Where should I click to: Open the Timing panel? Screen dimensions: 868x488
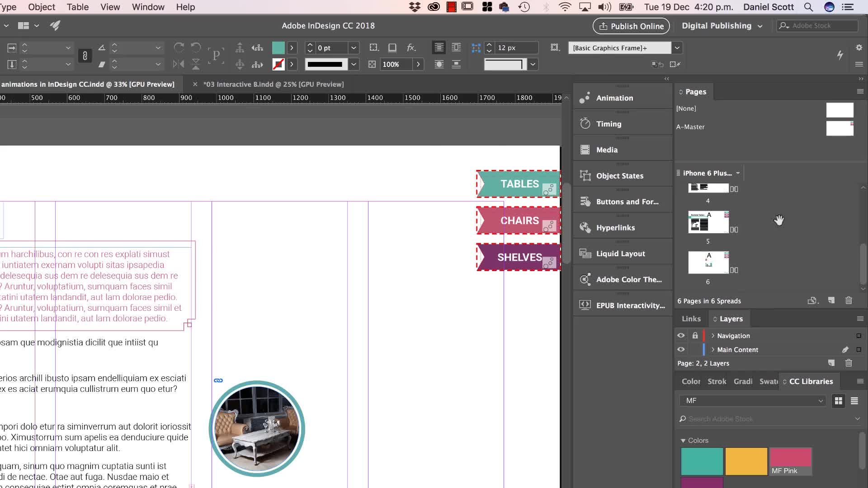pos(623,124)
